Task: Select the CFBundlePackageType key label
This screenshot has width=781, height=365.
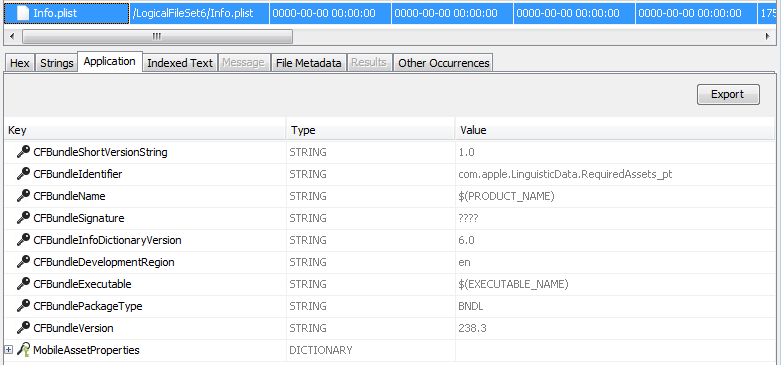Action: pos(88,306)
